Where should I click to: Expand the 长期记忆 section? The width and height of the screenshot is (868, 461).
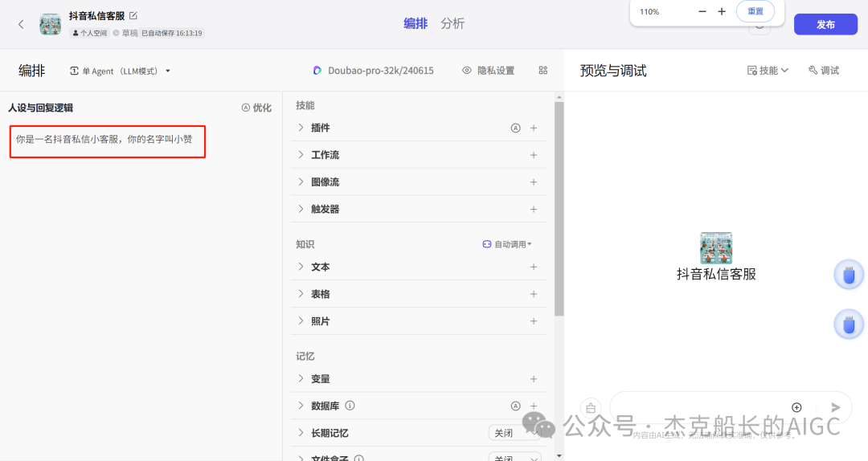[301, 433]
